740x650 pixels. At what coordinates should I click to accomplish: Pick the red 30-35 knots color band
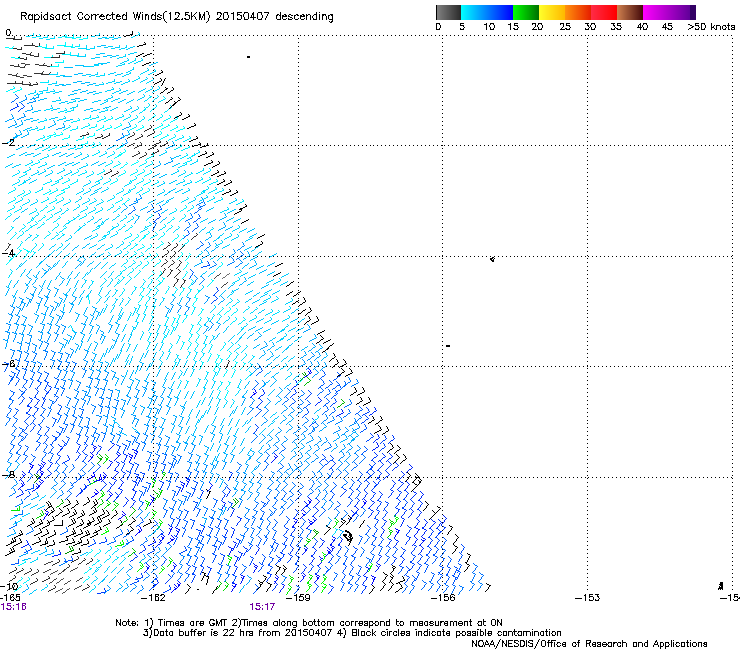604,12
